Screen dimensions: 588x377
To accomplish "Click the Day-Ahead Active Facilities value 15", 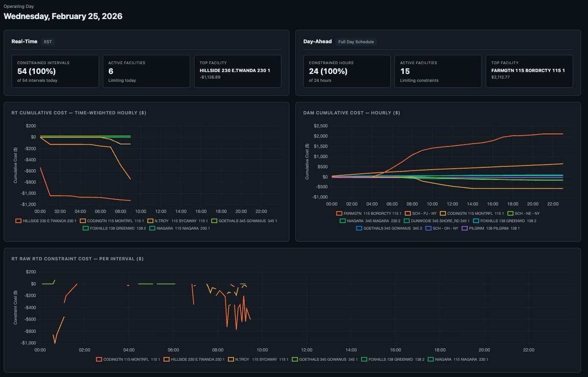I will pos(404,71).
